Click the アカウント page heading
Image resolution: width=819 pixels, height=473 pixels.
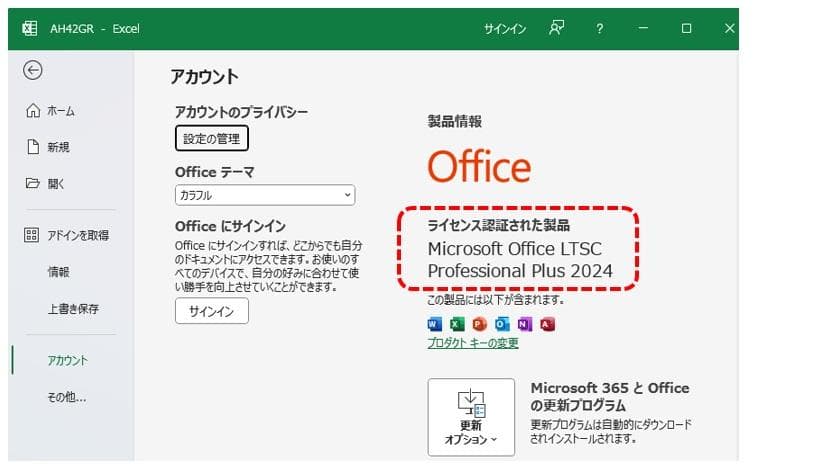tap(204, 77)
